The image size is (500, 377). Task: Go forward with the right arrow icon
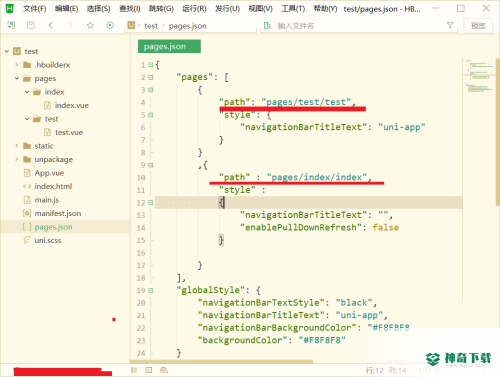click(x=70, y=25)
